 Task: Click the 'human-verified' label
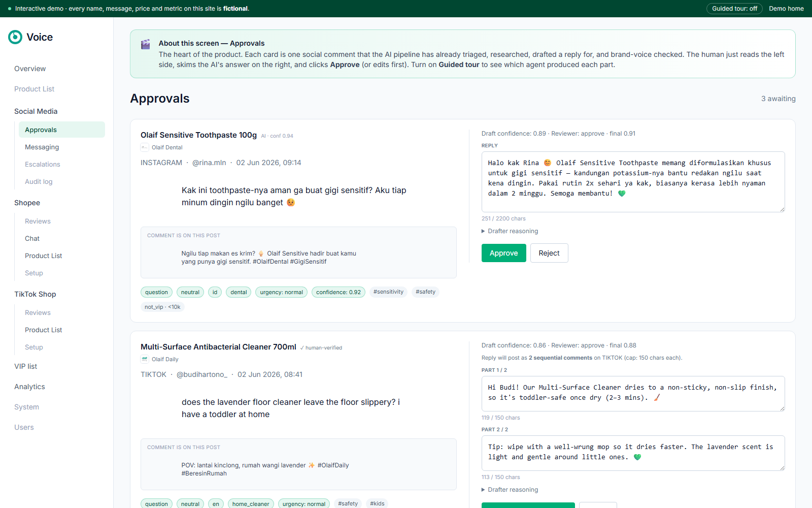(x=321, y=348)
